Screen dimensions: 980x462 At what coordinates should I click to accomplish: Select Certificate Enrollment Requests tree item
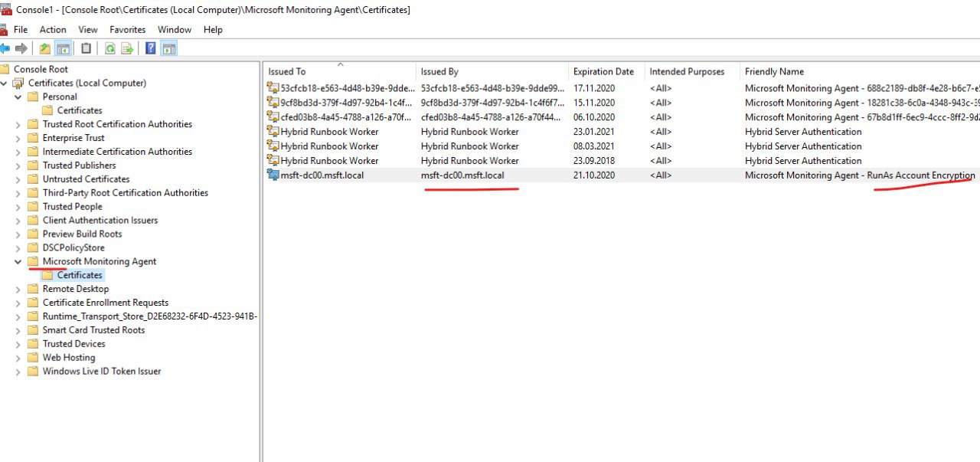[106, 303]
